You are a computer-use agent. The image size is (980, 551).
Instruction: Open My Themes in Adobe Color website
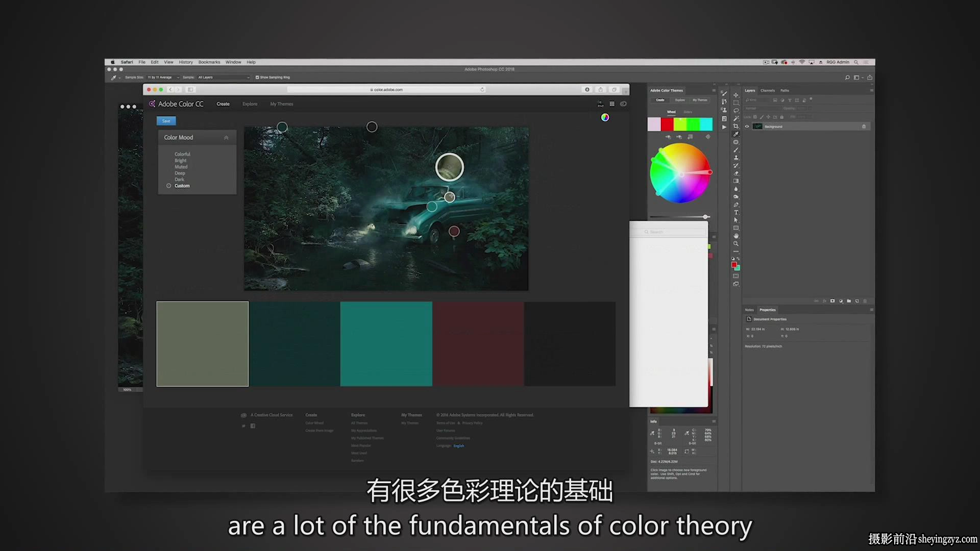pos(282,104)
